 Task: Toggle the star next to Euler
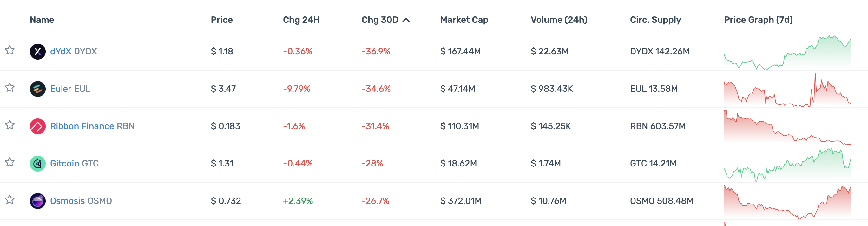(x=10, y=88)
